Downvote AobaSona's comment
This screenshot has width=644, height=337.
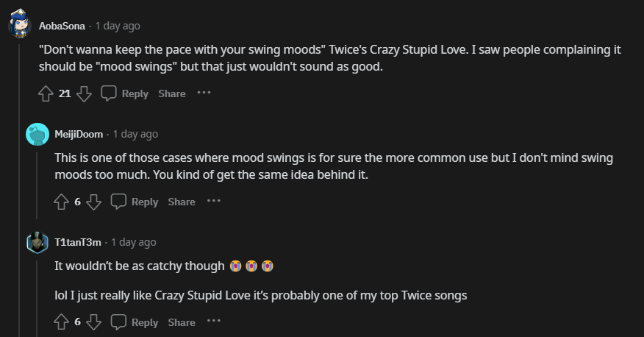pyautogui.click(x=84, y=93)
